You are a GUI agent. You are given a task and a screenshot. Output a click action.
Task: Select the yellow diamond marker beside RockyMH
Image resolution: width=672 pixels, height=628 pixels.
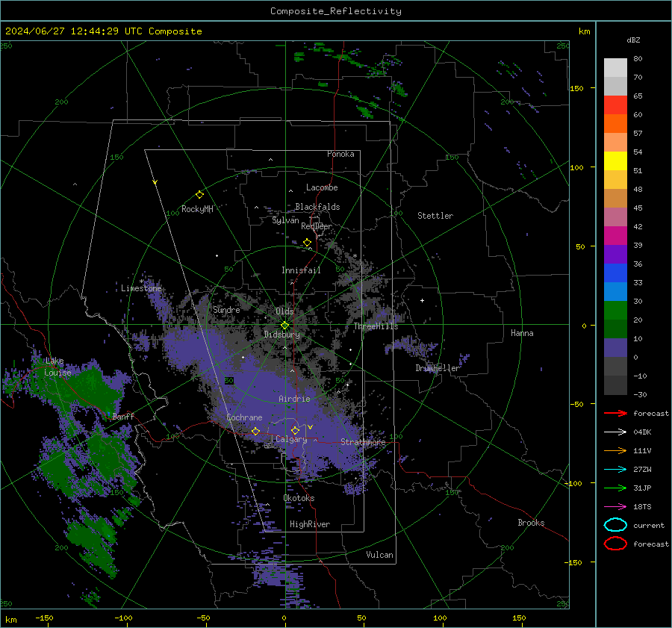coord(199,195)
